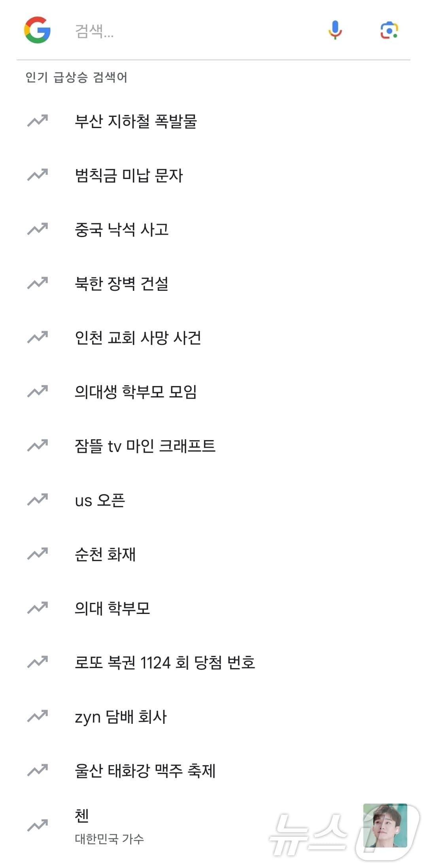
Task: Click the search input field
Action: [190, 31]
